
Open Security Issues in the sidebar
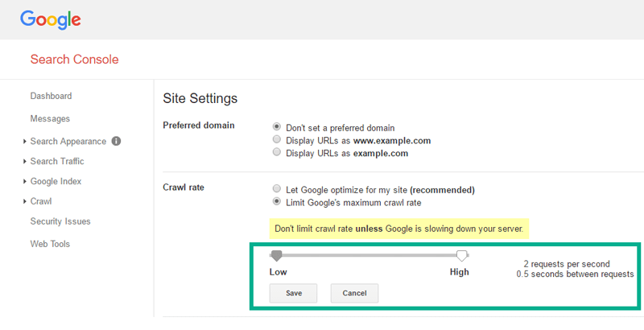[60, 221]
